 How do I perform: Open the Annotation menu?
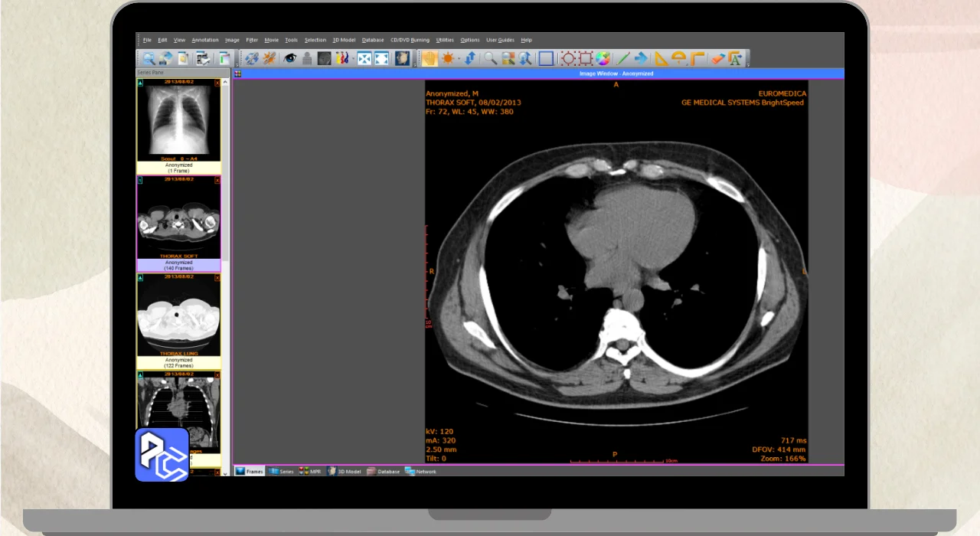204,40
